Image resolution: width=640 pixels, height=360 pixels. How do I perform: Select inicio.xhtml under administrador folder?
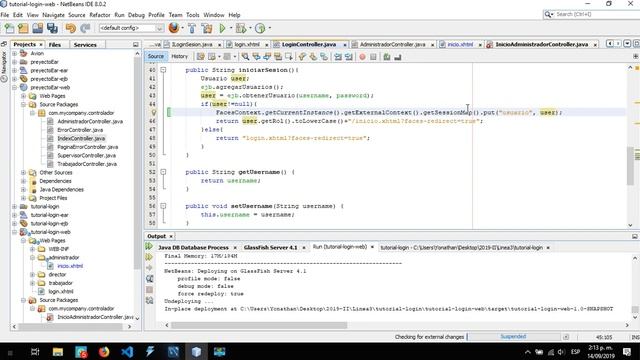pyautogui.click(x=70, y=266)
